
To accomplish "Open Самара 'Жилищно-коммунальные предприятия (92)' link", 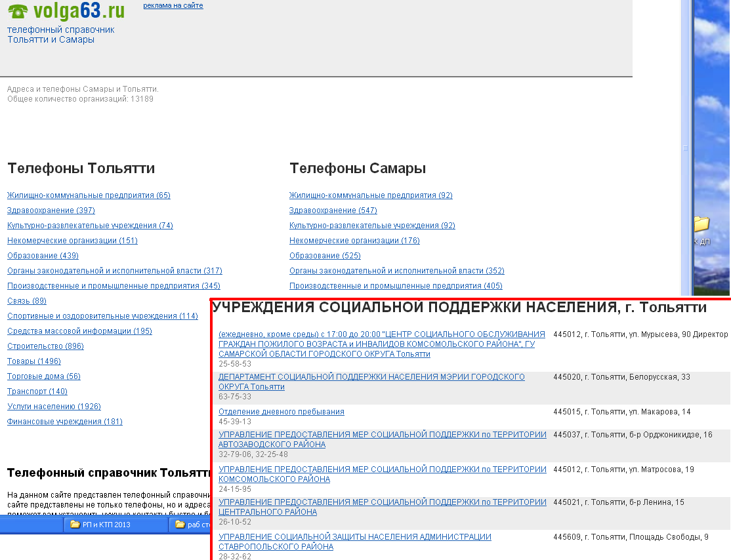I will 371,195.
